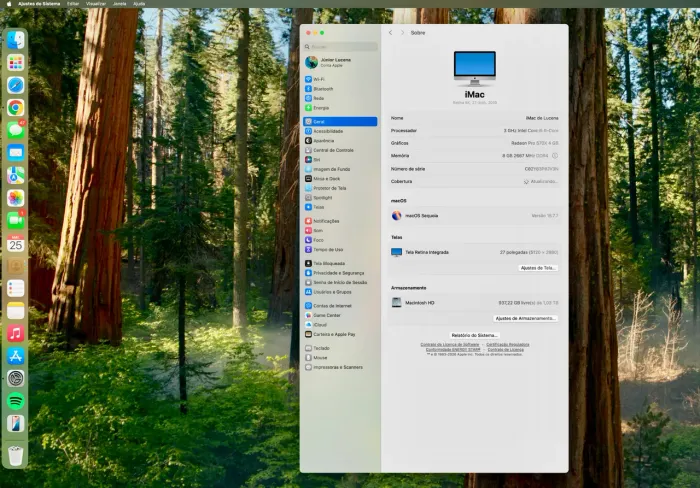
Task: Select Wi-Fi in the sidebar
Action: (340, 79)
